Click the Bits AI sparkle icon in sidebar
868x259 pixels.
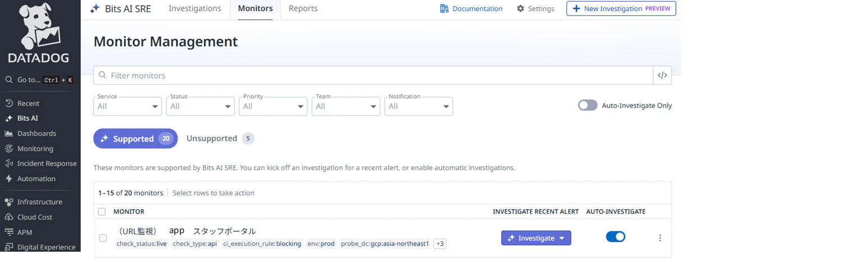tap(9, 119)
